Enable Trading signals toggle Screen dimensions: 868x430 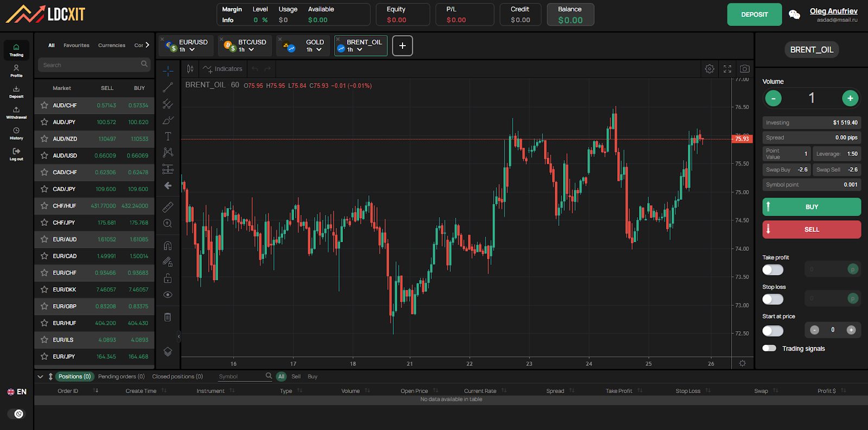coord(769,348)
